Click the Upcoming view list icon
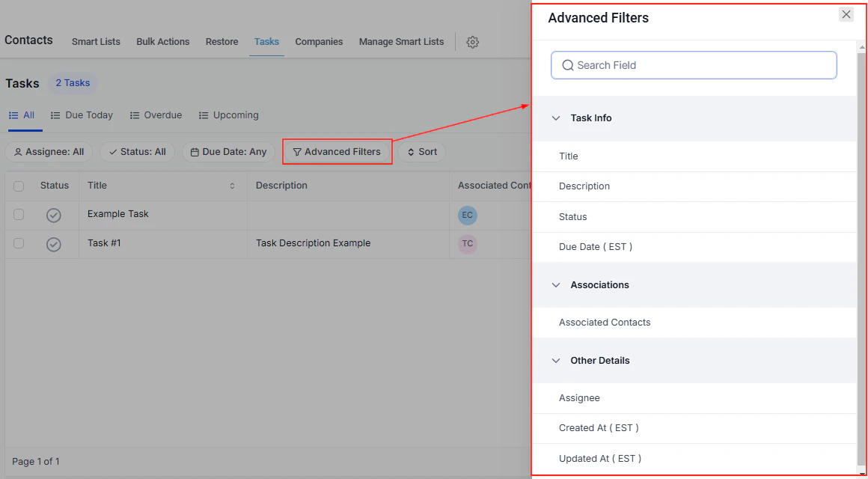The image size is (868, 479). [x=204, y=115]
